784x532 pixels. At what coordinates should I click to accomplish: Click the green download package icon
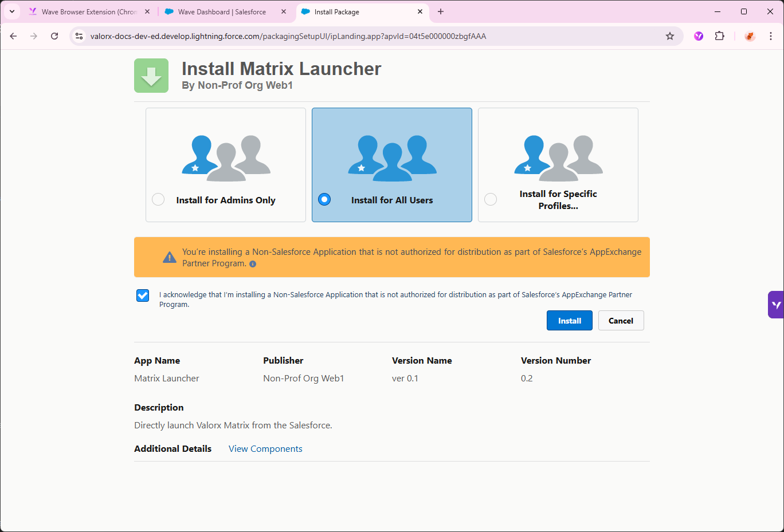pos(151,76)
